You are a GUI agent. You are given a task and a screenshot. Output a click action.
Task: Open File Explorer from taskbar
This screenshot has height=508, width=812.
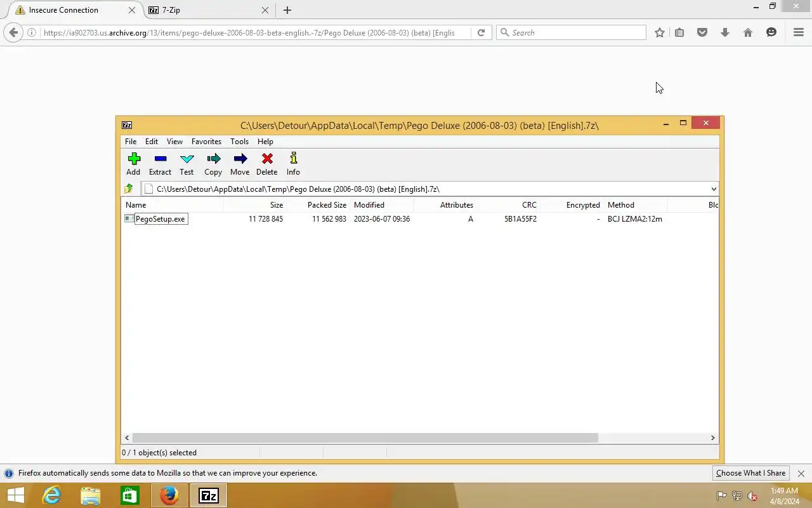click(x=91, y=495)
